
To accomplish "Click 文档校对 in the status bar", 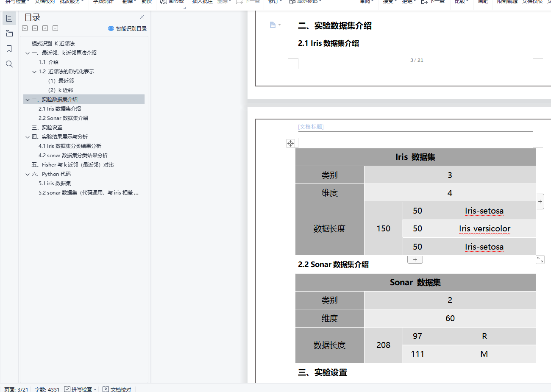I will point(117,389).
